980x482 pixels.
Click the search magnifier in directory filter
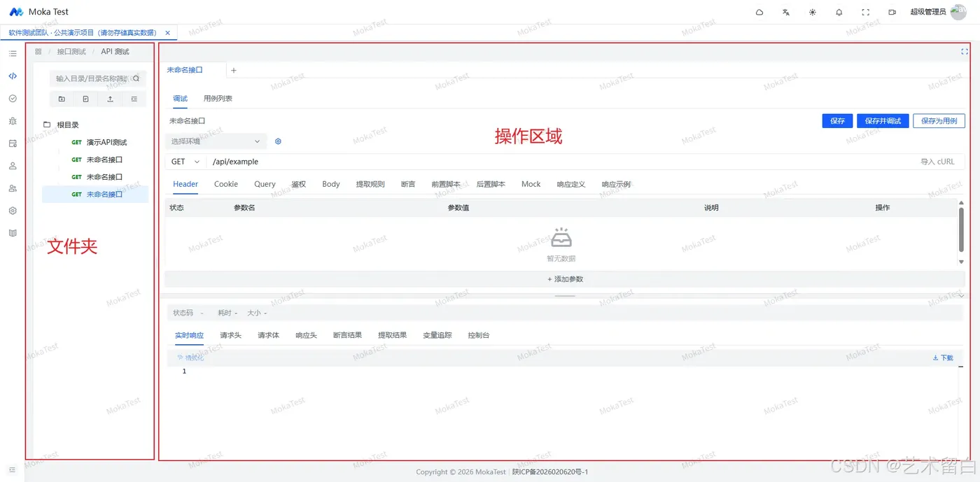(136, 79)
